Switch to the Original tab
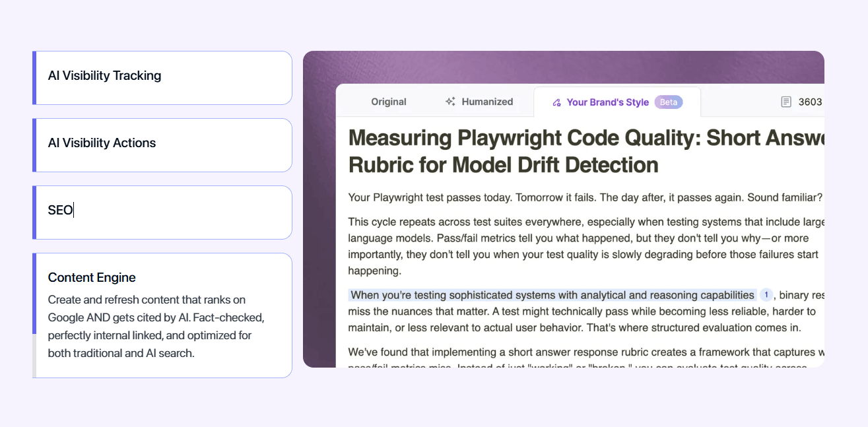This screenshot has height=427, width=868. 389,102
